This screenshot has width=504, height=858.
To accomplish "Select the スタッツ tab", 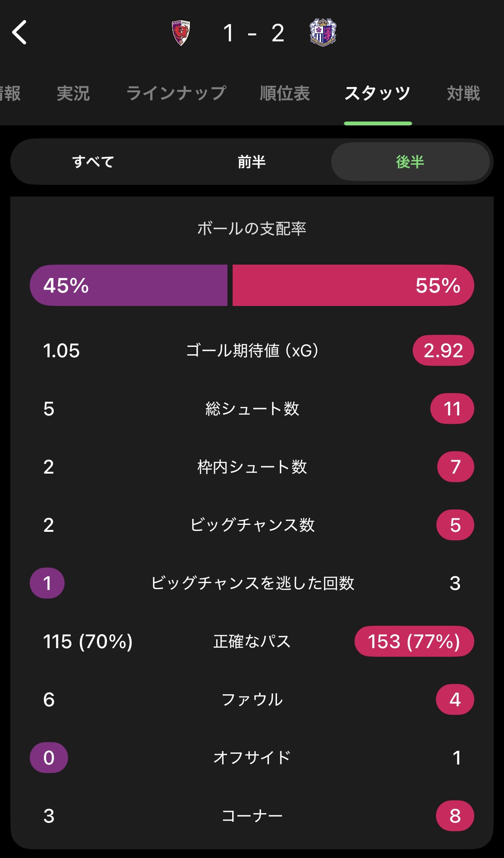I will 377,93.
